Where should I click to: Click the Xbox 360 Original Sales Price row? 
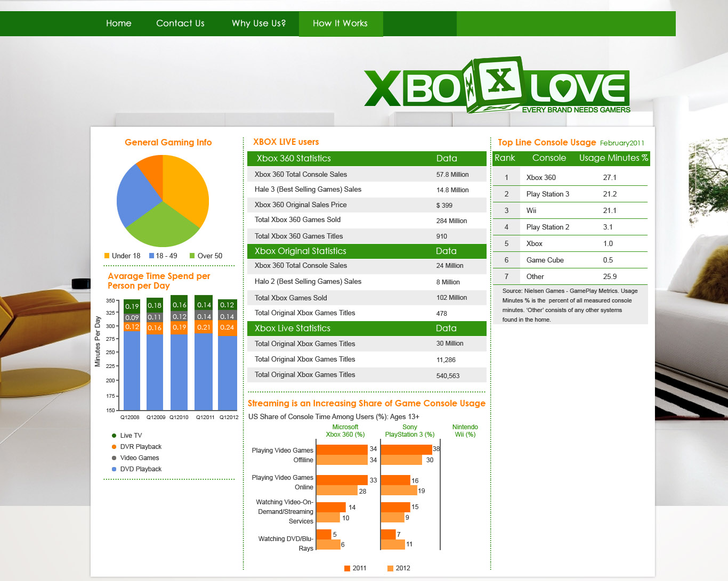367,205
